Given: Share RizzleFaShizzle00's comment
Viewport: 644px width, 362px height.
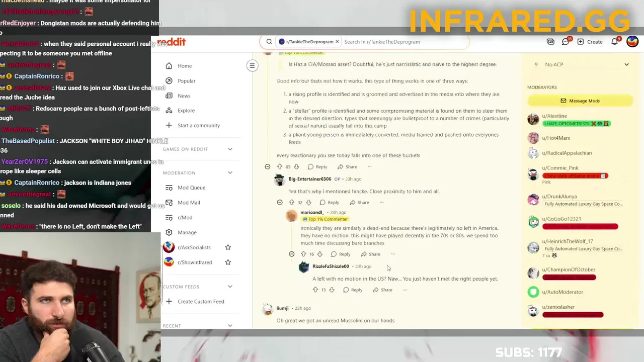Looking at the screenshot, I should (x=382, y=290).
